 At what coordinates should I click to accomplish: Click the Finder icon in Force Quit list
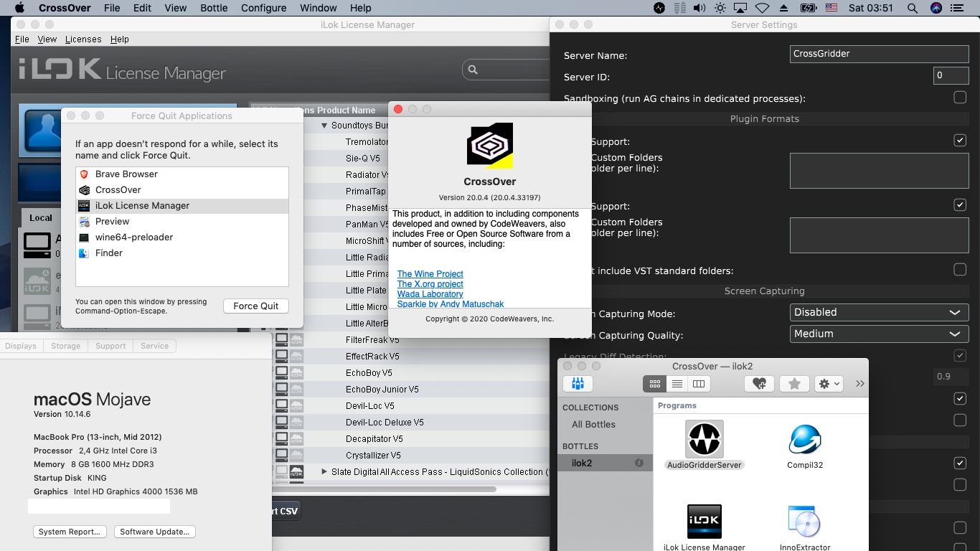click(x=85, y=253)
